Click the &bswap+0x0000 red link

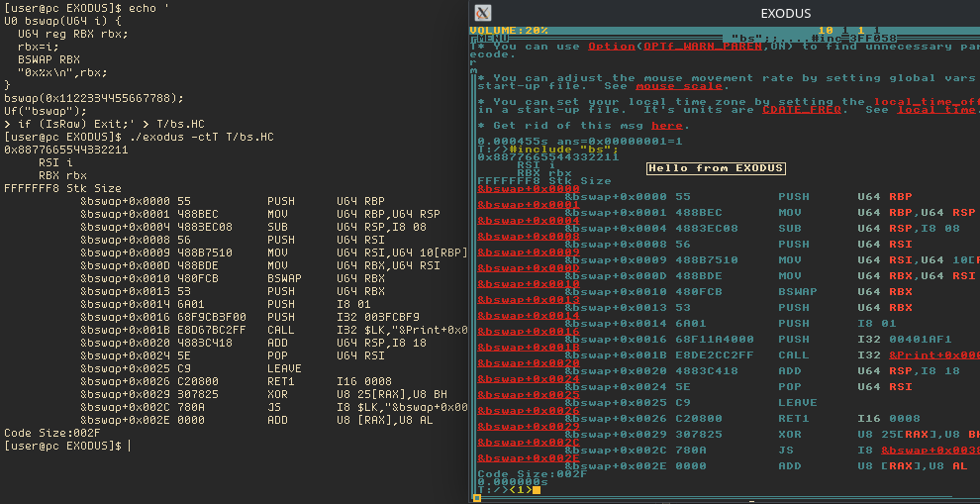pos(529,189)
